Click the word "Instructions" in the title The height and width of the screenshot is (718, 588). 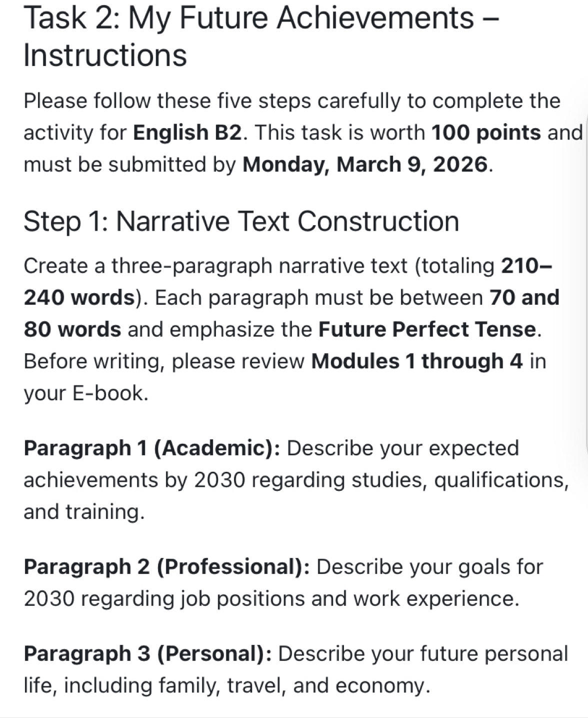click(105, 55)
